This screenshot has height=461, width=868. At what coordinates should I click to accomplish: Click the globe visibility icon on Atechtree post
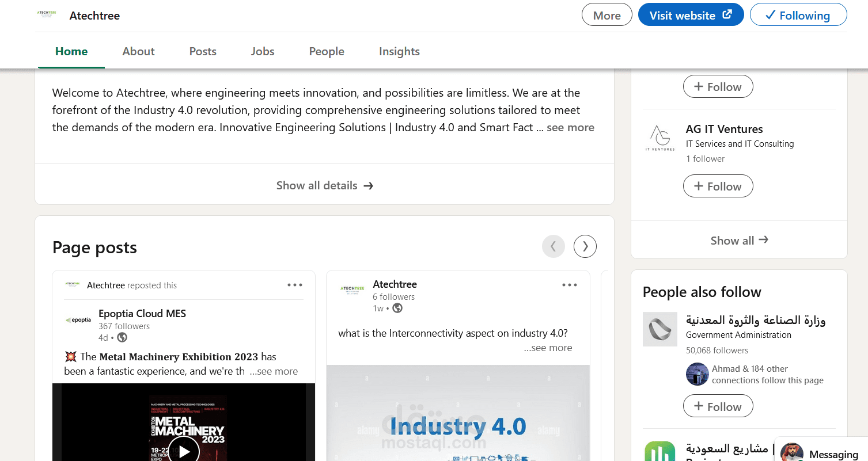397,308
